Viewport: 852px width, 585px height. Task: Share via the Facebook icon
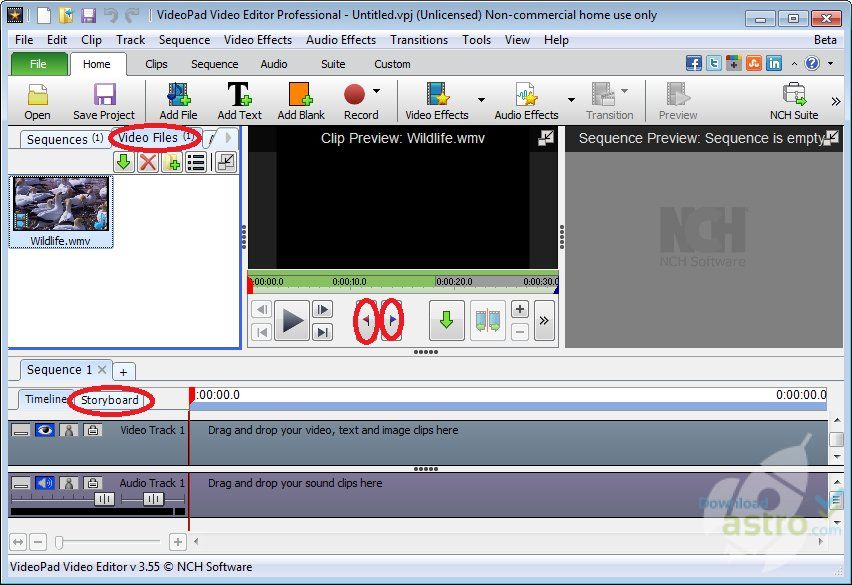tap(693, 64)
